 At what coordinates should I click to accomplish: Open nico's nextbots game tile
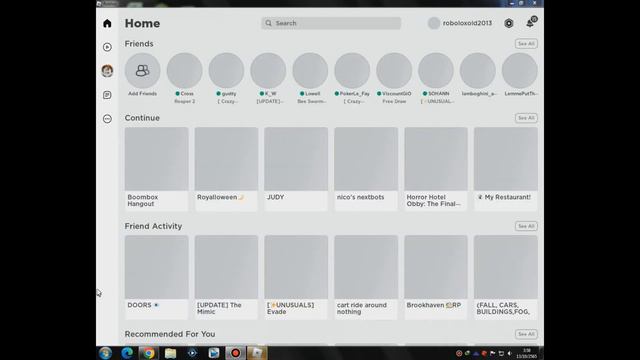pyautogui.click(x=366, y=169)
